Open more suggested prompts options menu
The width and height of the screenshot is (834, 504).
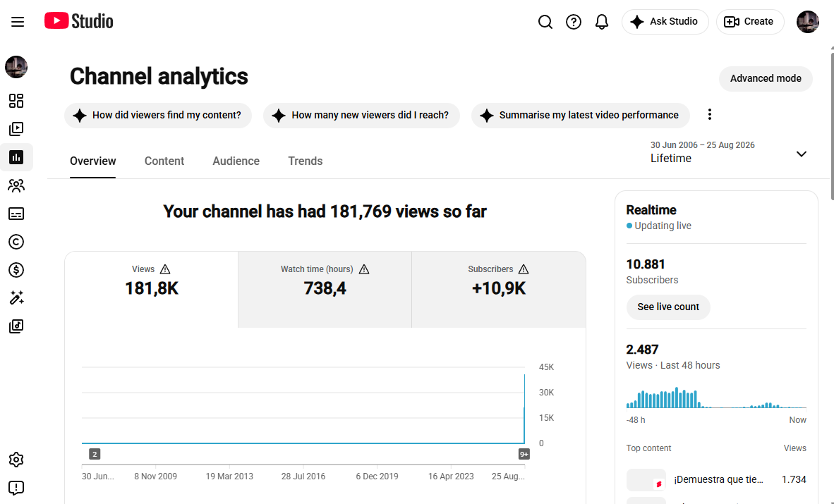pyautogui.click(x=710, y=115)
